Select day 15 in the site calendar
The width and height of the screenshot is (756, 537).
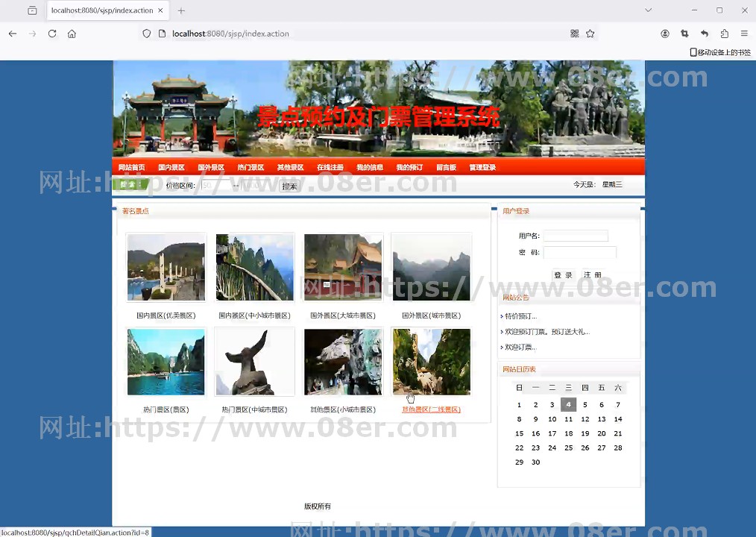(519, 433)
